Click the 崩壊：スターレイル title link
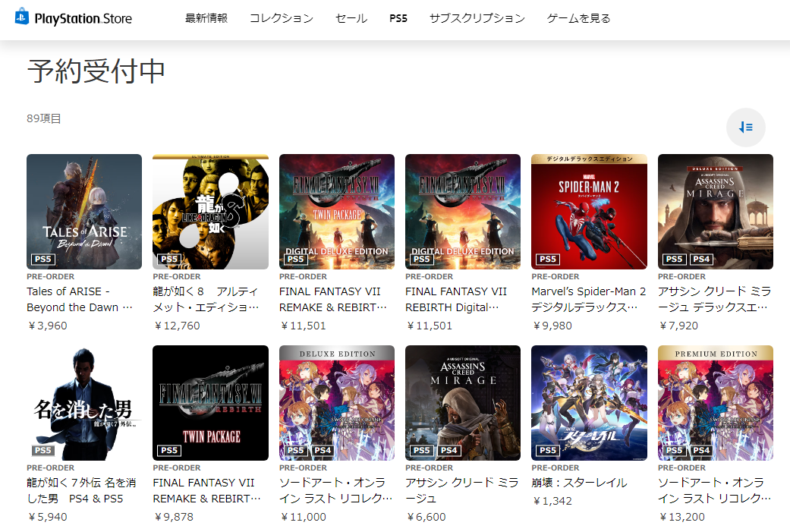The width and height of the screenshot is (790, 532). tap(579, 483)
